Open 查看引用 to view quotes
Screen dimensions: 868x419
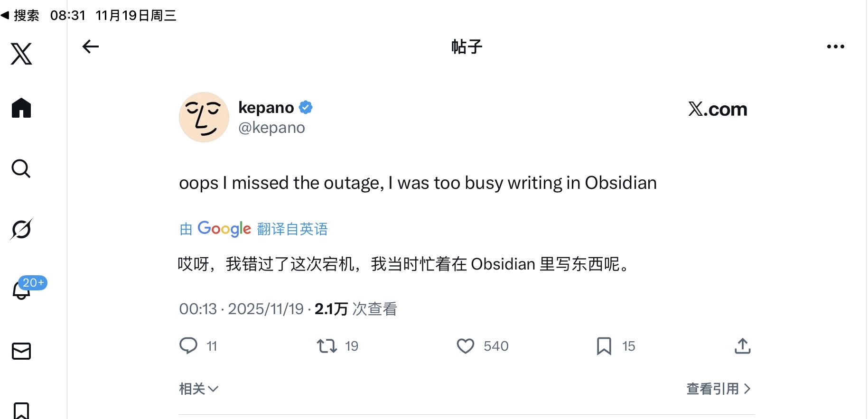718,389
